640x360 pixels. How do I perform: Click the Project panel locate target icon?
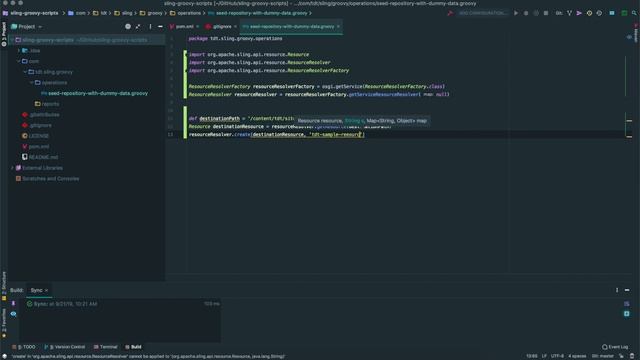click(128, 27)
